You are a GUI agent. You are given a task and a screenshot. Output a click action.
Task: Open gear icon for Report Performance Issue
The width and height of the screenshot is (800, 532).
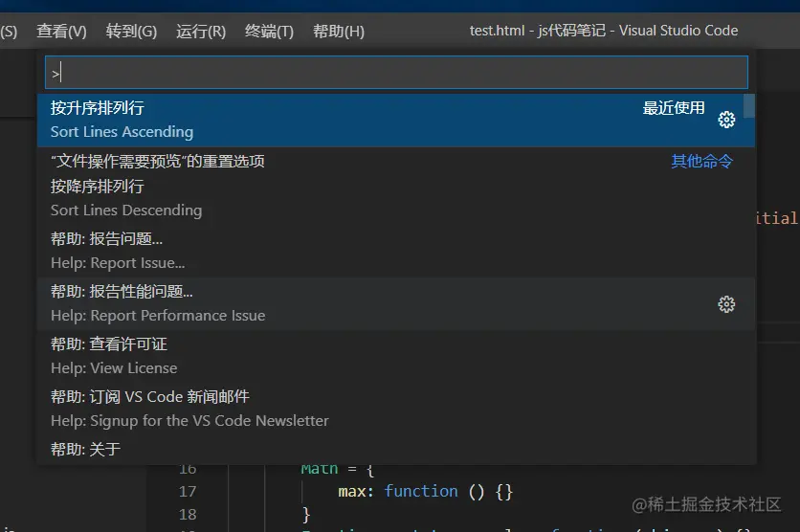726,304
